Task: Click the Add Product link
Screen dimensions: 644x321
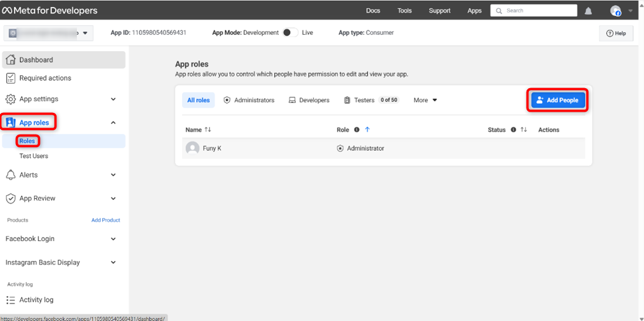Action: coord(106,220)
